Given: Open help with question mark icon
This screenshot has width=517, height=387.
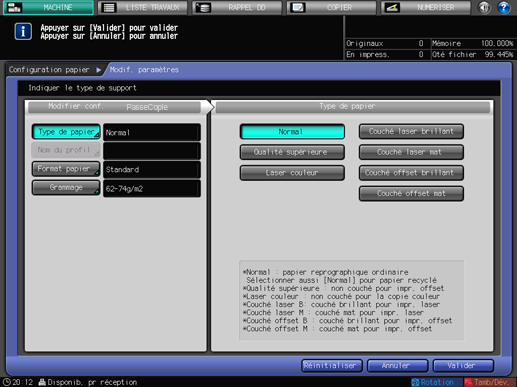Looking at the screenshot, I should pyautogui.click(x=504, y=7).
